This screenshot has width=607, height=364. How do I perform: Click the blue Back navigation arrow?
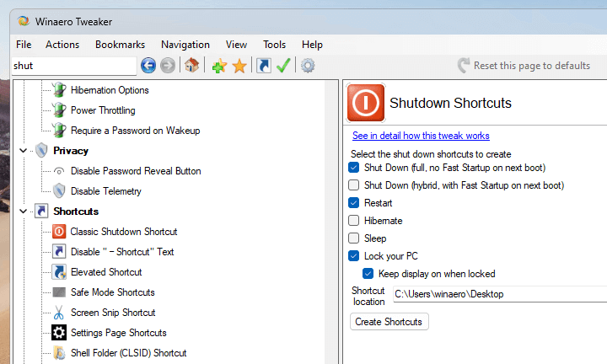(x=148, y=66)
